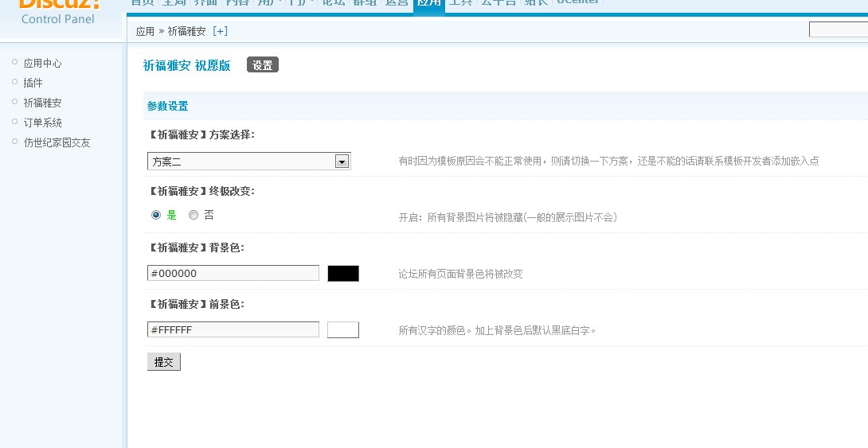The height and width of the screenshot is (448, 868).
Task: Open 应用中心 in the sidebar
Action: point(42,63)
